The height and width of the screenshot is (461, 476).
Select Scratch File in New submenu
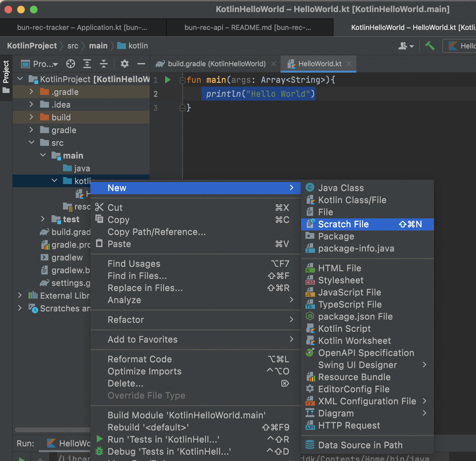(x=367, y=224)
